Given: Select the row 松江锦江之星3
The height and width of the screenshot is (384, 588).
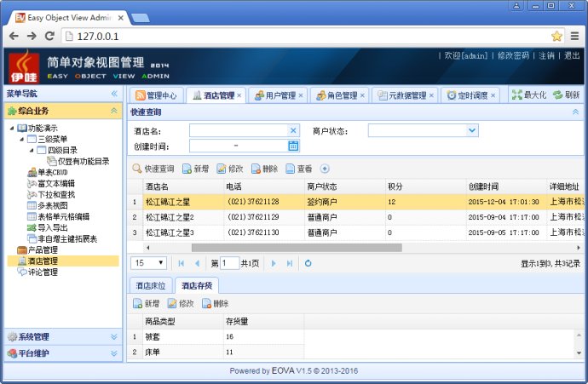Looking at the screenshot, I should click(355, 232).
